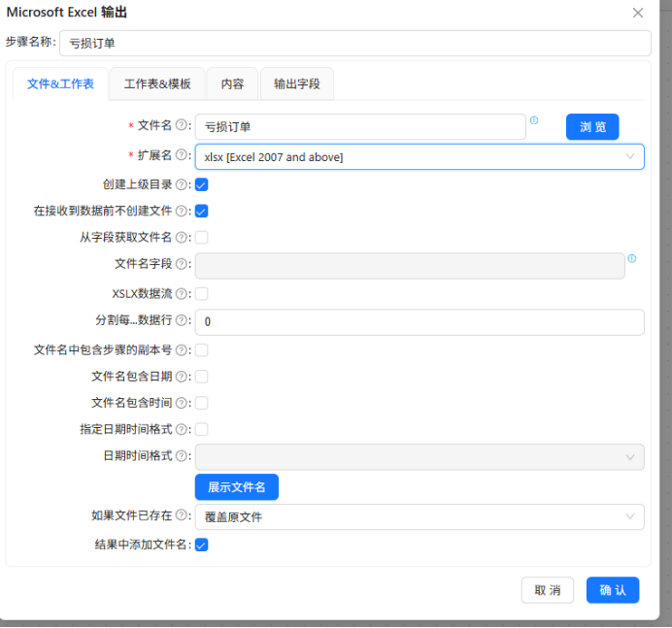Image resolution: width=672 pixels, height=628 pixels.
Task: Enable the XSLX数据流 checkbox
Action: [x=201, y=294]
